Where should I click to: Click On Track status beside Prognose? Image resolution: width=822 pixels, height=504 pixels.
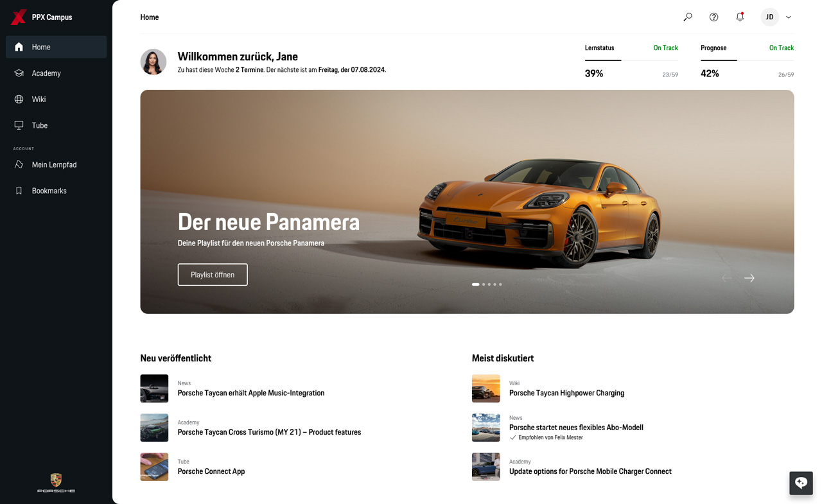pos(782,48)
